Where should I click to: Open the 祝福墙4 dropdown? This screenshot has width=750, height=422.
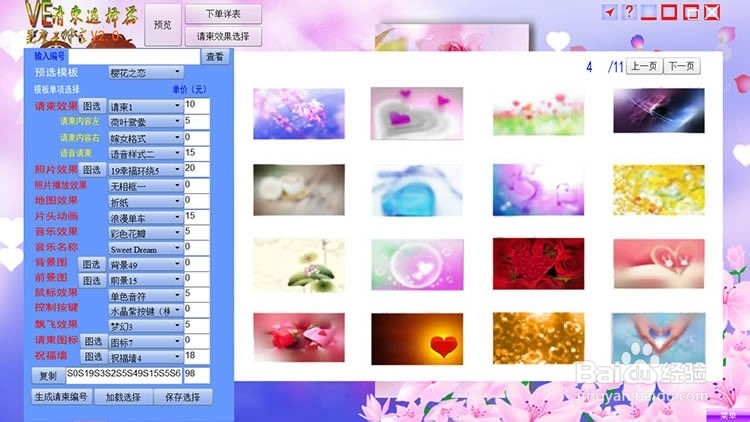click(x=145, y=357)
